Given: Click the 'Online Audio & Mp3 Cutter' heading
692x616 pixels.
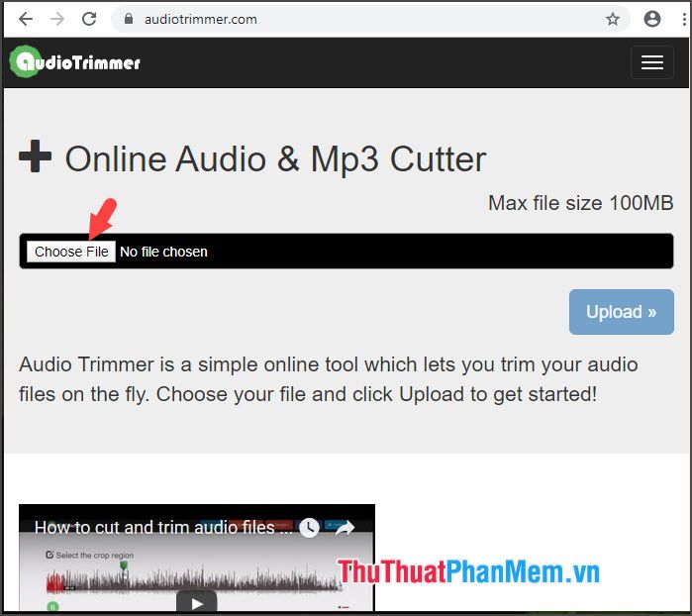Looking at the screenshot, I should click(275, 159).
